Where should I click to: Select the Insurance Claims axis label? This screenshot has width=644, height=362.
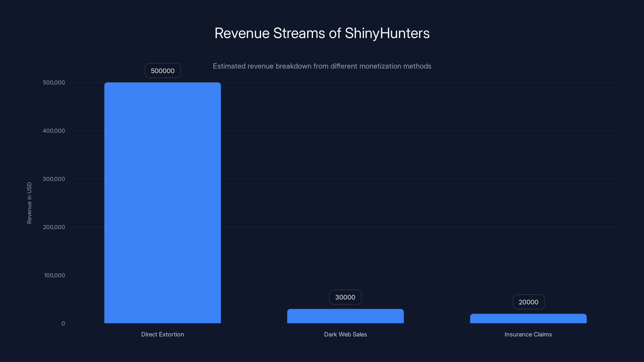coord(528,334)
